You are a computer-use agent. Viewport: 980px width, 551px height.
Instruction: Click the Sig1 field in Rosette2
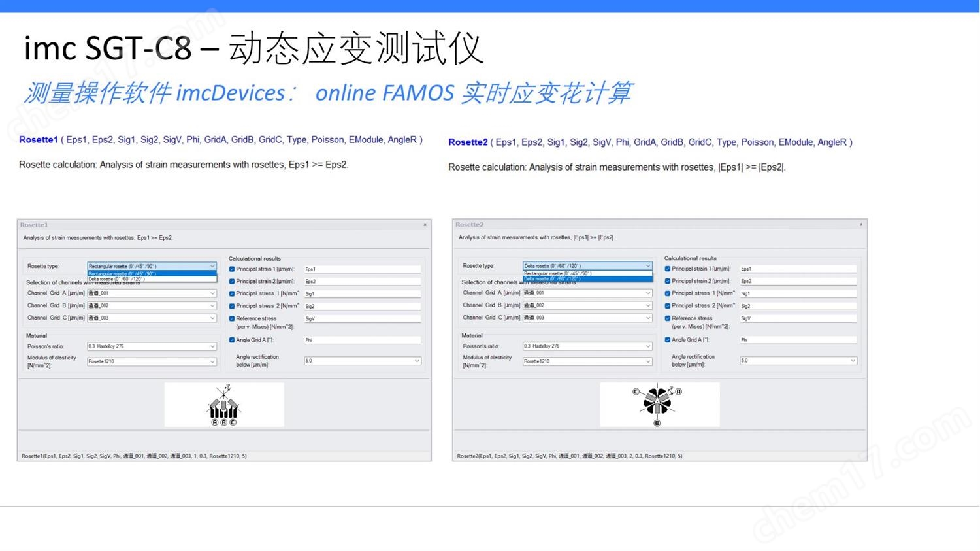pyautogui.click(x=798, y=293)
